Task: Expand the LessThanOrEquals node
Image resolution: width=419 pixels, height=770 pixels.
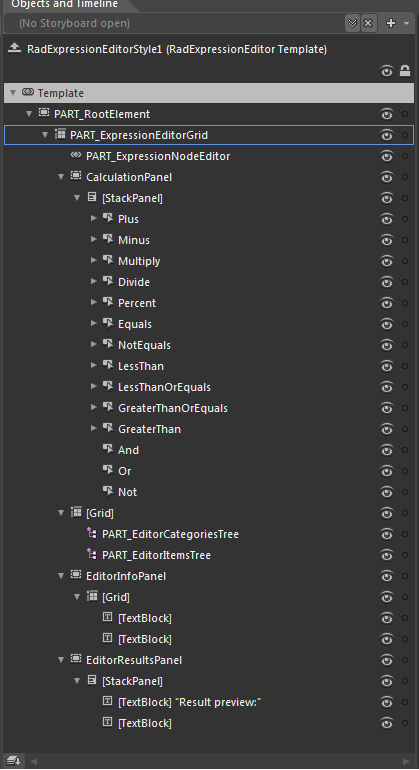Action: [93, 386]
